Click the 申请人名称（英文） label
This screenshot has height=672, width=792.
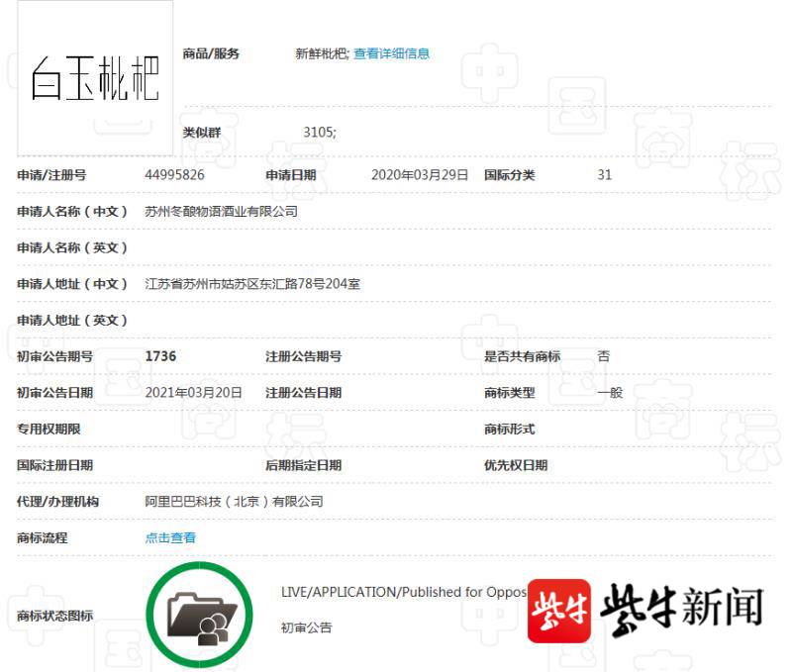(x=71, y=247)
